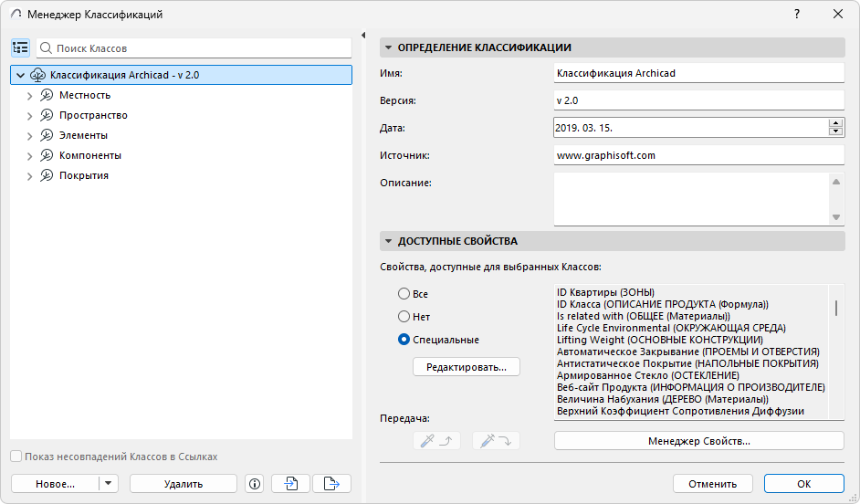Select the Специальные radio button
Screen dimensions: 860x504
click(404, 340)
